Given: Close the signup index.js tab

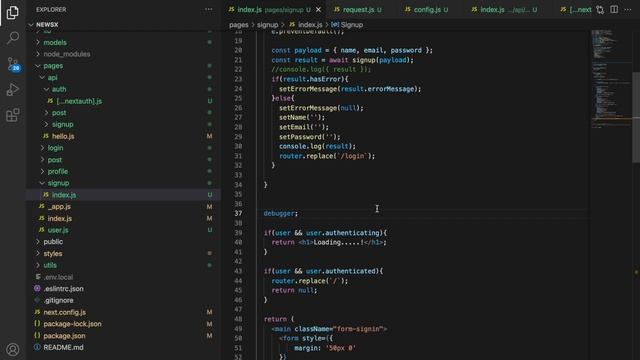Looking at the screenshot, I should point(318,9).
